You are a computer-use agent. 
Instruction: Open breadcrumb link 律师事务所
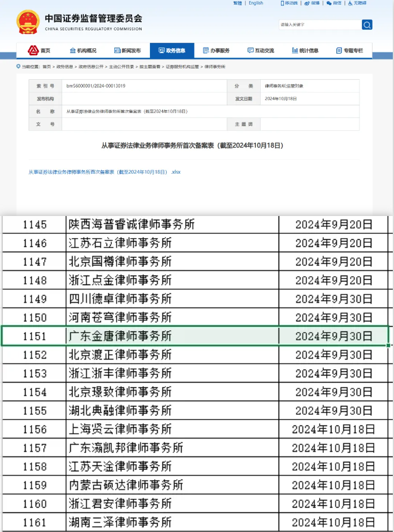(x=215, y=67)
